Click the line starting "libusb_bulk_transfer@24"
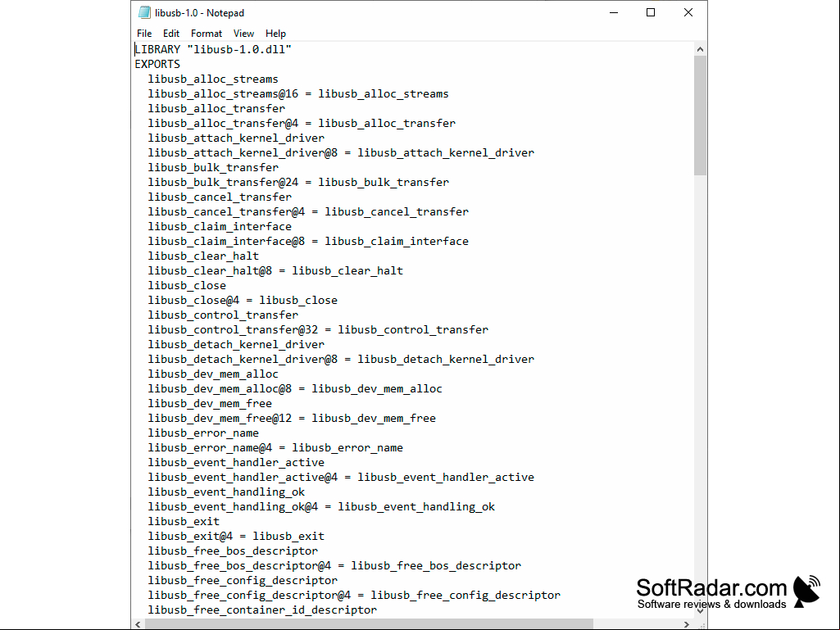This screenshot has height=630, width=840. point(298,182)
